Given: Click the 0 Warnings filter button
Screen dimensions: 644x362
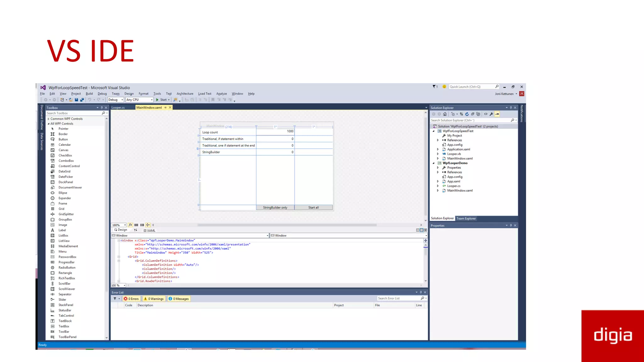Looking at the screenshot, I should [x=154, y=299].
